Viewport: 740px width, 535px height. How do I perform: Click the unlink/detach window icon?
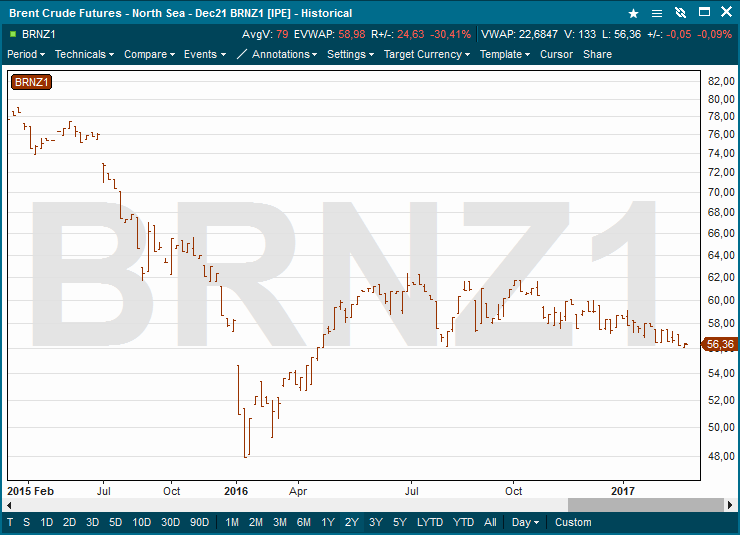[x=680, y=13]
